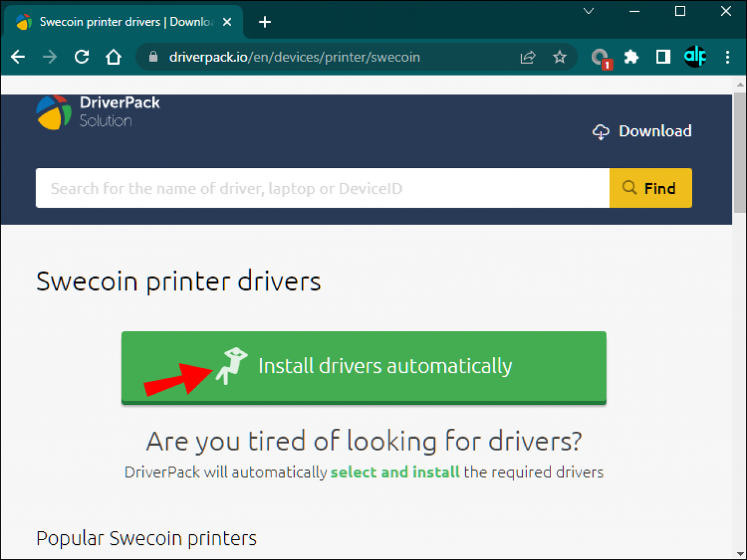The image size is (747, 560).
Task: Click the driver search input field
Action: pyautogui.click(x=321, y=188)
